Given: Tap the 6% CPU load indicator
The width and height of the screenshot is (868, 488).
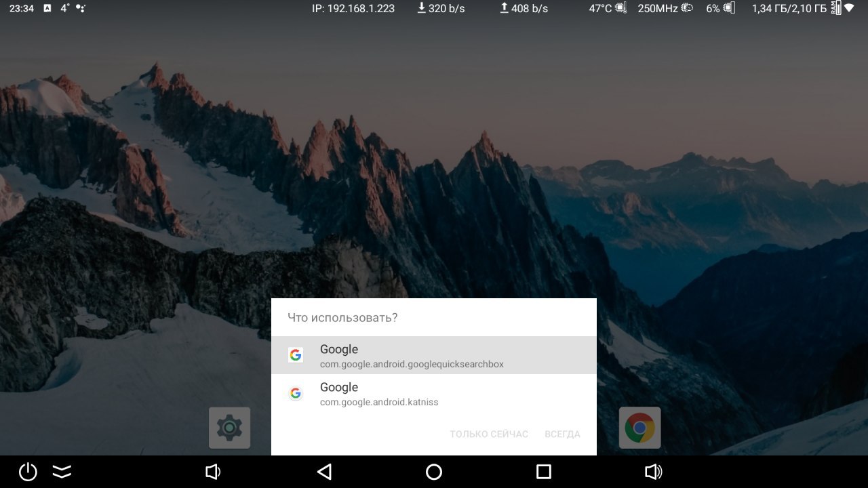Looking at the screenshot, I should (x=720, y=8).
